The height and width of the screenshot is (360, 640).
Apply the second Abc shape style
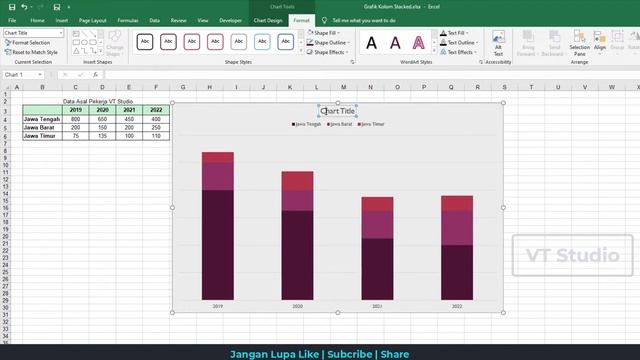click(168, 42)
